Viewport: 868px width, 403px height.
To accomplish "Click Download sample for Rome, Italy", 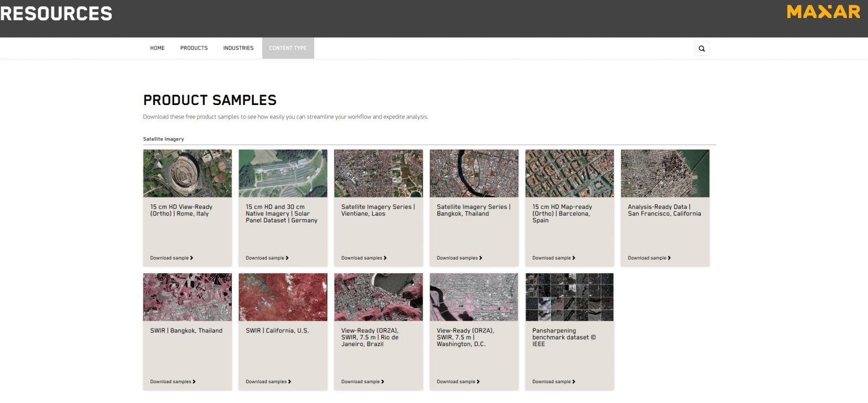I will coord(171,258).
